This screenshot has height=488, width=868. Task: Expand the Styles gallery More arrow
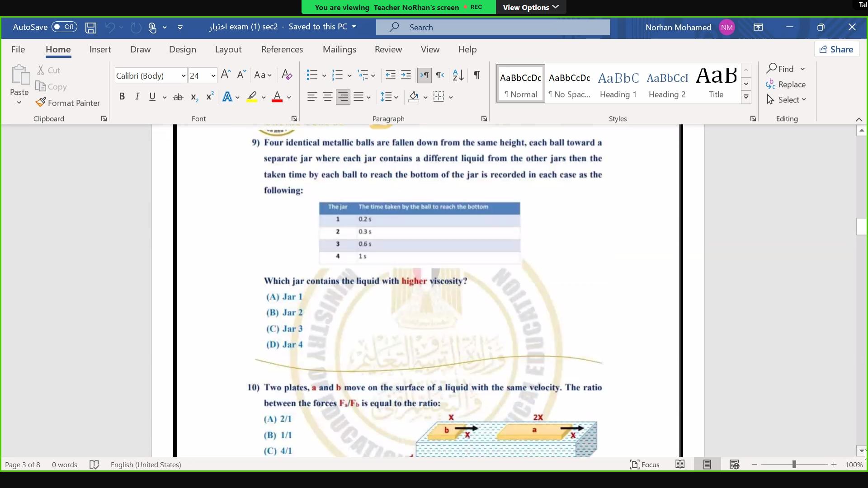[x=746, y=97]
